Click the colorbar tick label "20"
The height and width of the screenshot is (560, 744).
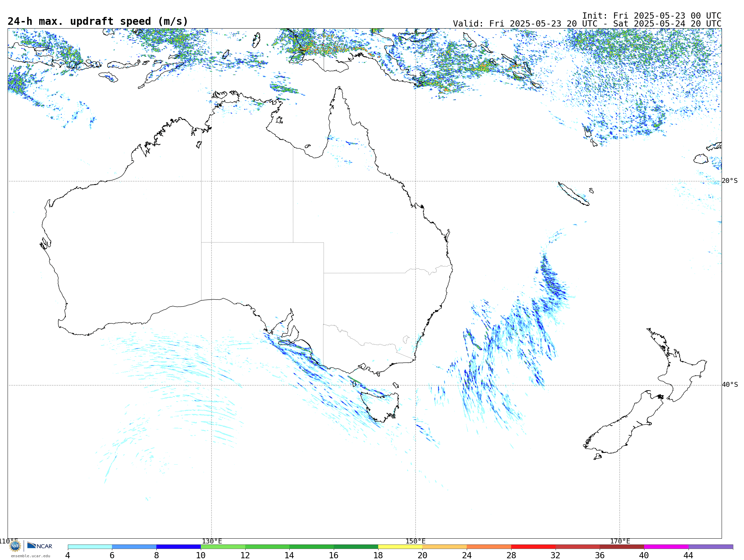423,556
